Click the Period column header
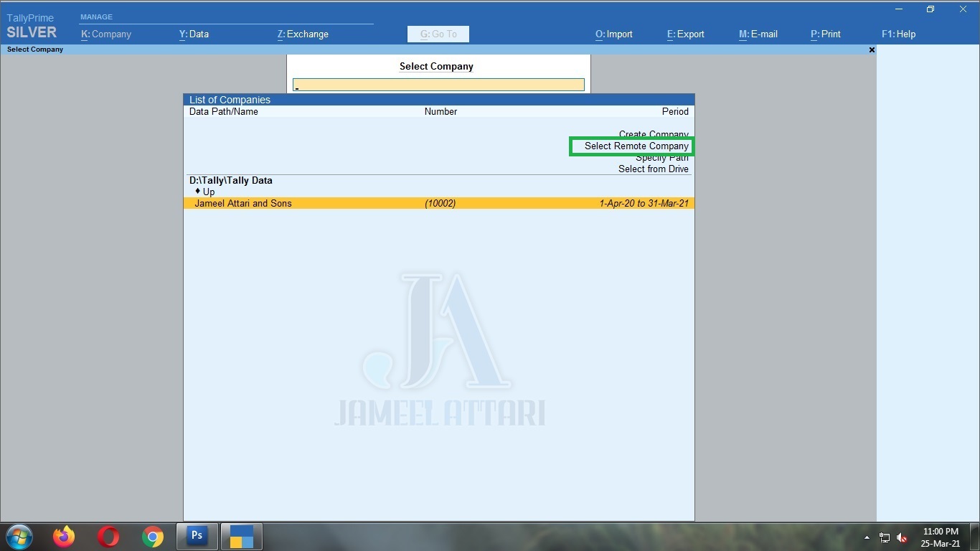980x551 pixels. click(675, 111)
